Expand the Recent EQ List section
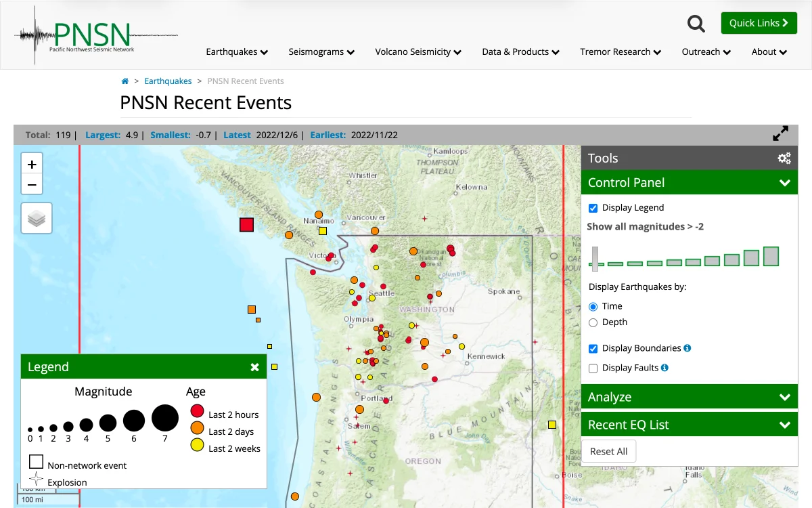Screen dimensions: 812x508 (x=690, y=425)
